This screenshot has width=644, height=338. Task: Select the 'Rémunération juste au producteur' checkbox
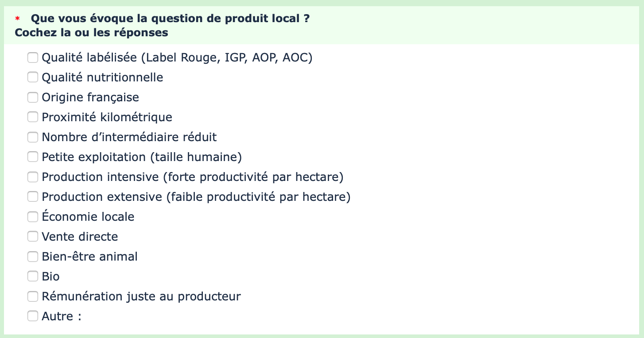coord(33,296)
